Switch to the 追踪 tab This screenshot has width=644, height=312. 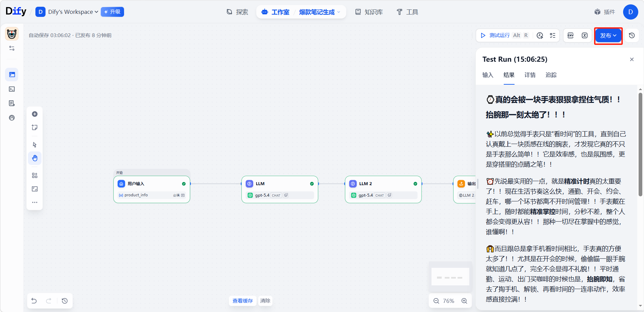pos(551,75)
